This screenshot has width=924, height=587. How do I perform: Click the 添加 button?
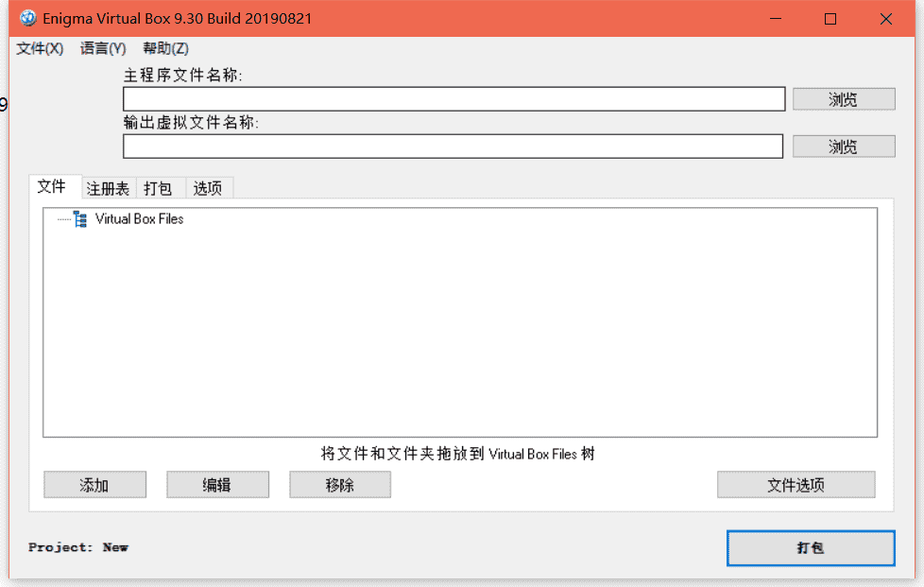click(94, 485)
